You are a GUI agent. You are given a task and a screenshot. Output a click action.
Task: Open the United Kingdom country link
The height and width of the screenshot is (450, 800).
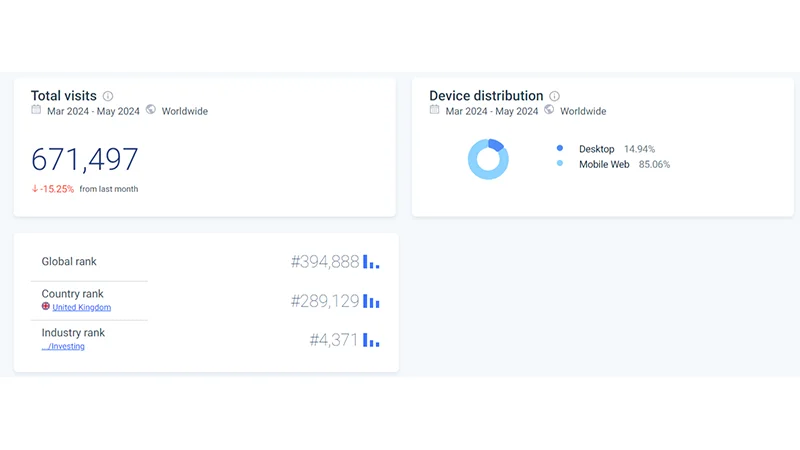pyautogui.click(x=82, y=307)
